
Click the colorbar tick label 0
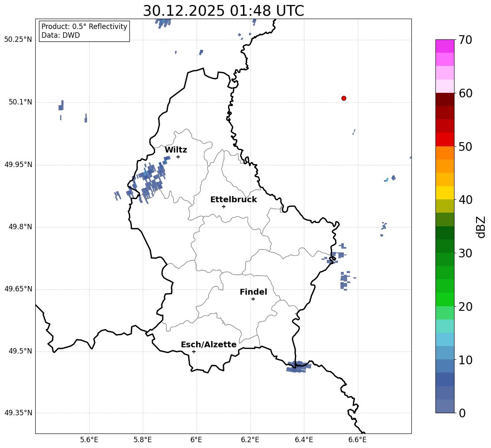point(462,413)
